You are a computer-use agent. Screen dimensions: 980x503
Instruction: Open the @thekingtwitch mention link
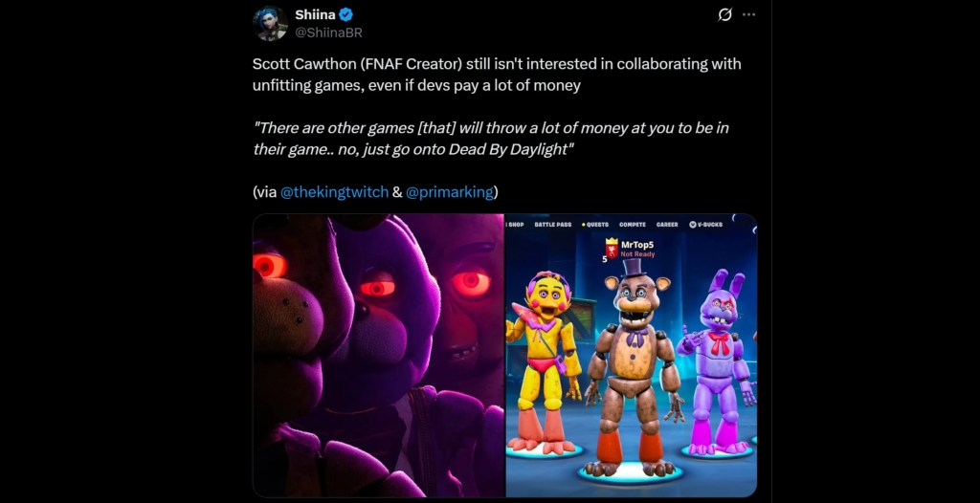(x=334, y=192)
